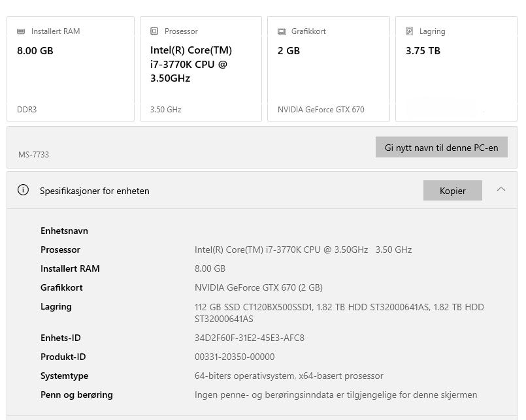Click the Enhets-ID label

(60, 338)
